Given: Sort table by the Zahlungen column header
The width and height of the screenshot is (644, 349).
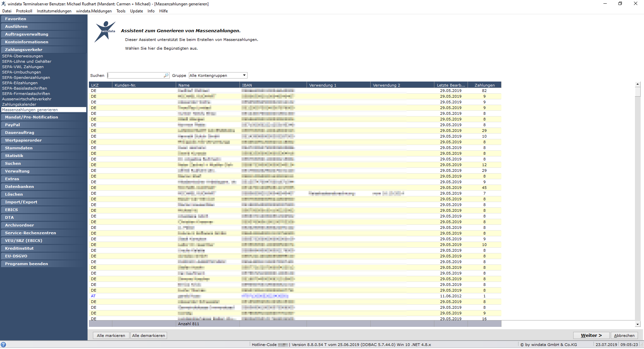Looking at the screenshot, I should pyautogui.click(x=484, y=85).
